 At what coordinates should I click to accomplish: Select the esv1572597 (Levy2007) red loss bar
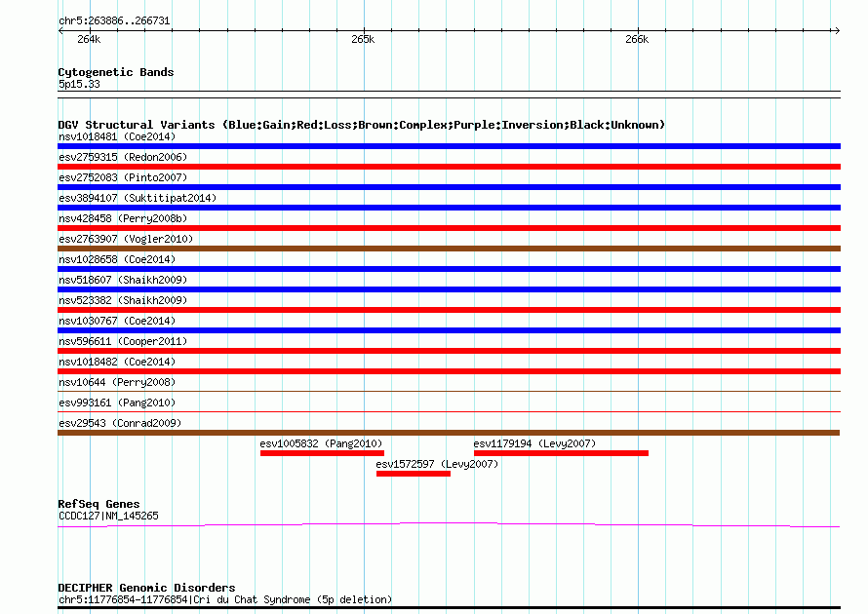tap(413, 474)
